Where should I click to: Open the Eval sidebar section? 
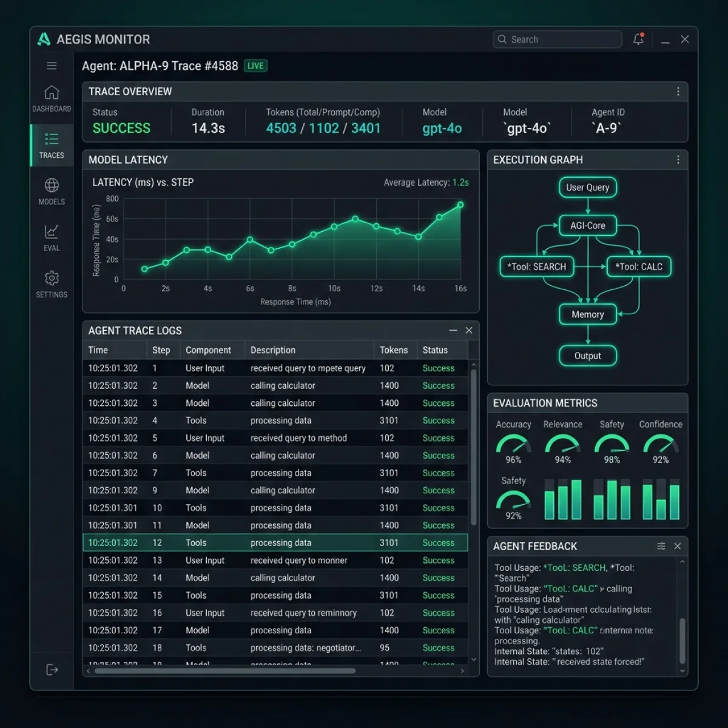click(x=52, y=238)
